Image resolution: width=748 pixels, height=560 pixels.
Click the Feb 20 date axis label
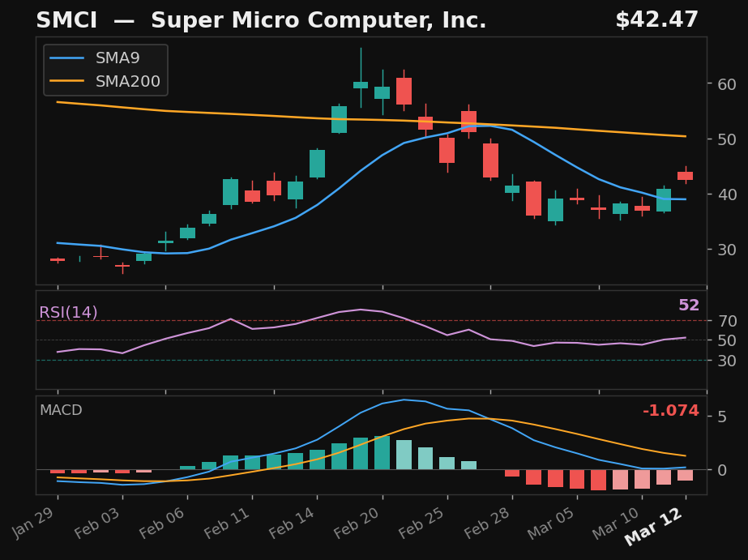coord(358,523)
